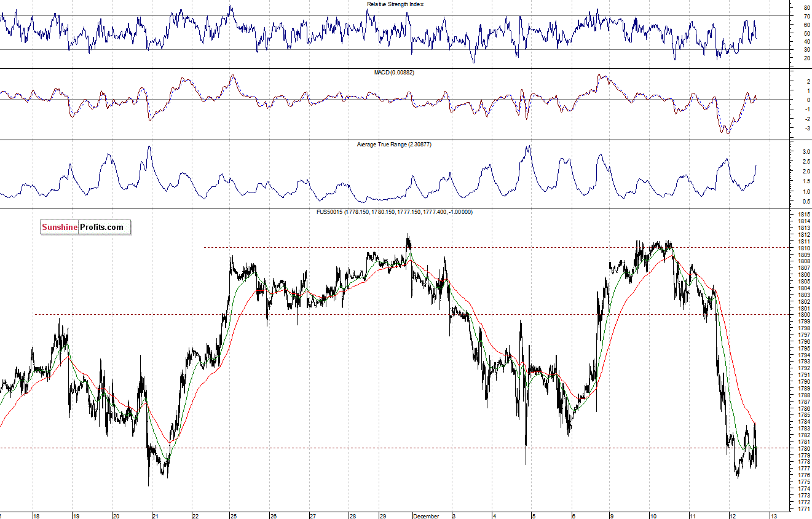812x519 pixels.
Task: Click the 1800 price axis label
Action: click(x=803, y=315)
